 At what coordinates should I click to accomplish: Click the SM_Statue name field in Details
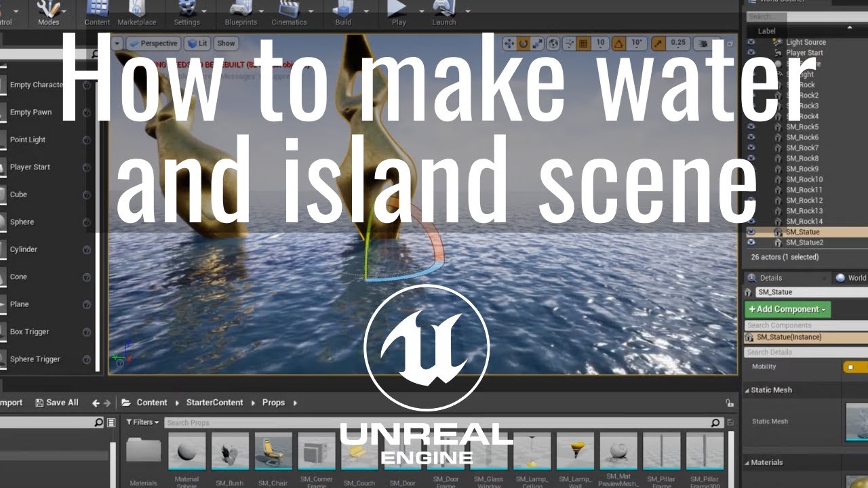pos(812,292)
